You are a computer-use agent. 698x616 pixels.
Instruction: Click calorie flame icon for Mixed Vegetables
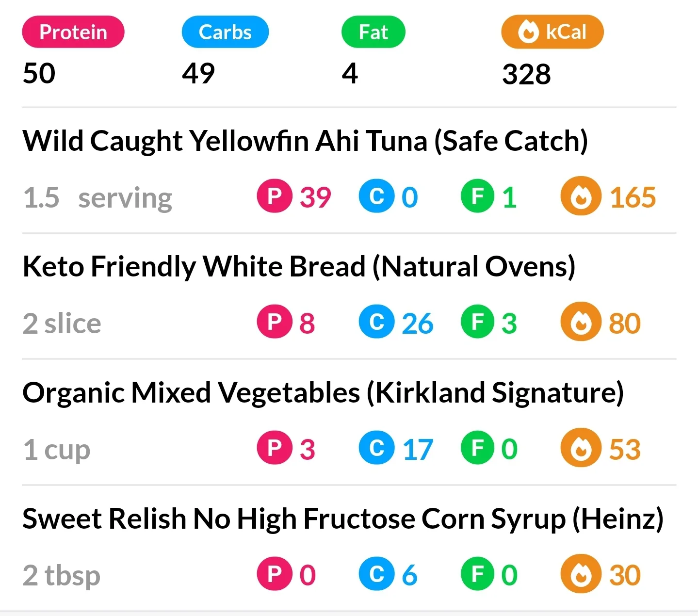581,448
